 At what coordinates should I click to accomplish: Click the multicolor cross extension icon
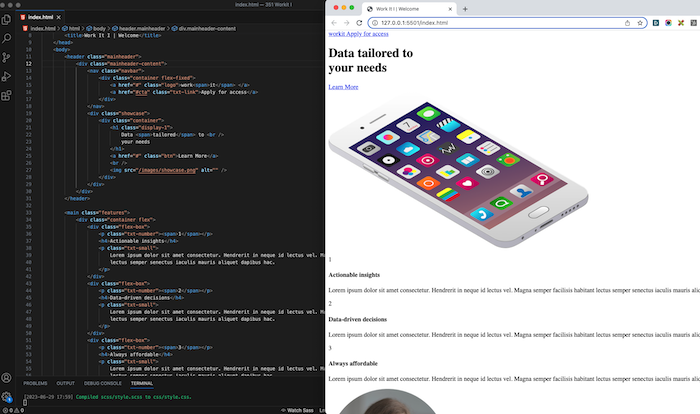pyautogui.click(x=681, y=23)
